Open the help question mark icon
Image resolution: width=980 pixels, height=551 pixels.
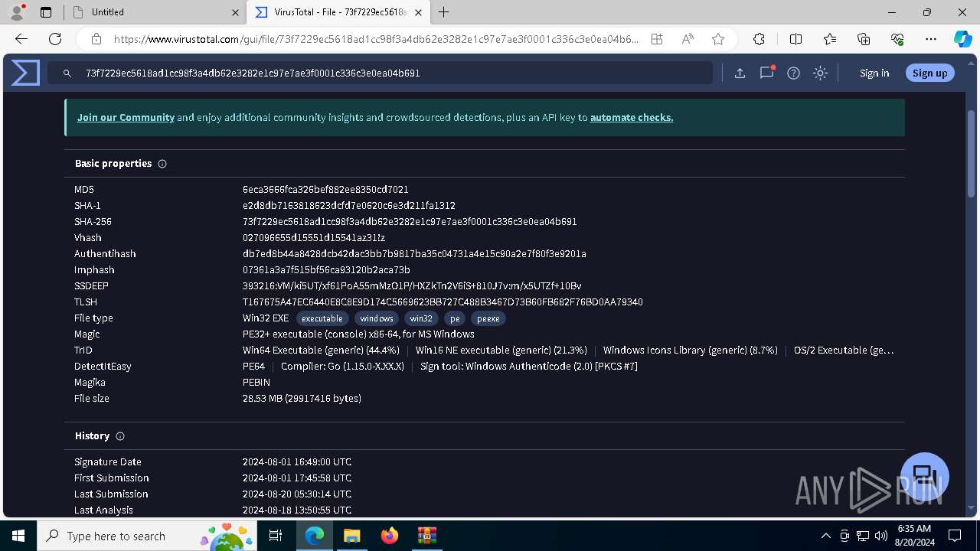(794, 73)
